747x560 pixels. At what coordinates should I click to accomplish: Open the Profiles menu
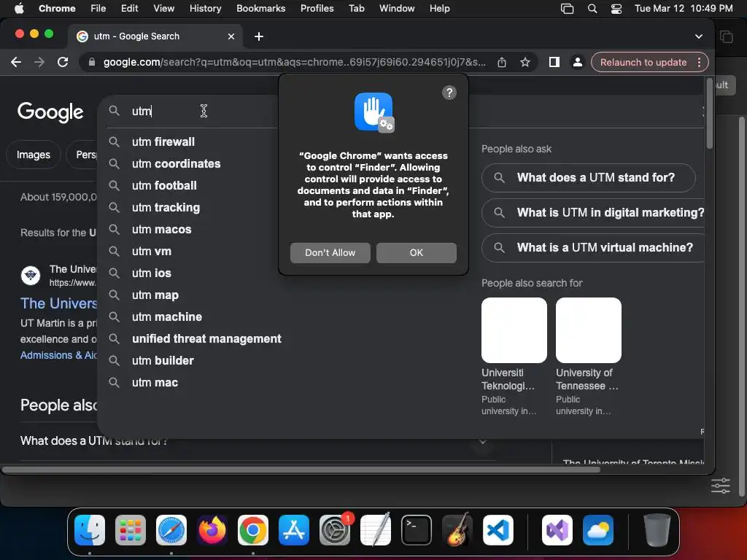point(317,9)
